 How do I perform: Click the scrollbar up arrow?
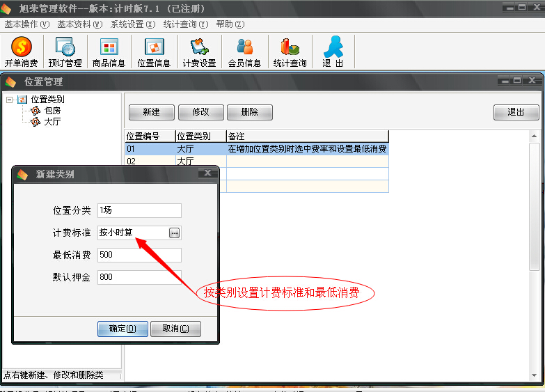535,136
